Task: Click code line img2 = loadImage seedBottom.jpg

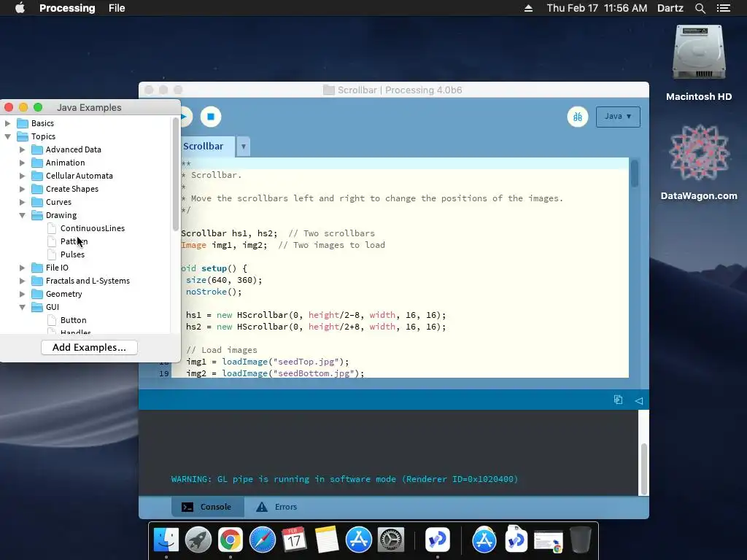Action: (x=275, y=373)
